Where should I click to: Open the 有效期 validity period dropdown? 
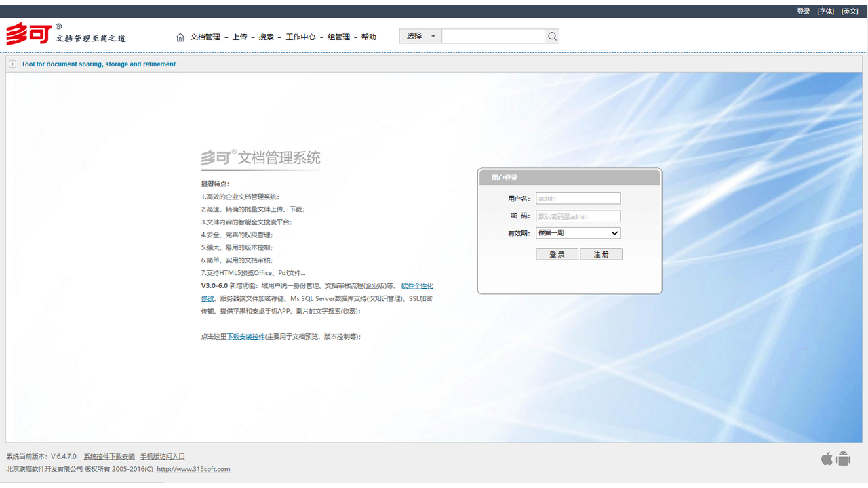click(578, 233)
